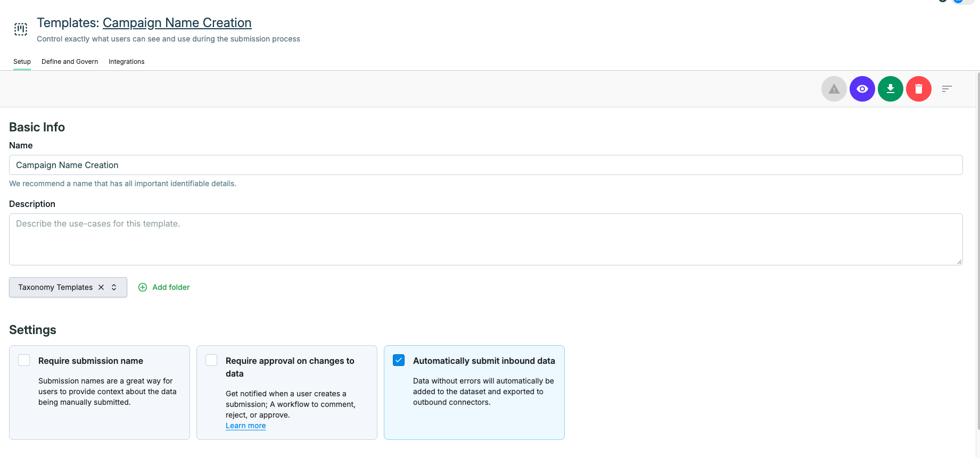Click the 'Get notified when a user creates' text
Image resolution: width=980 pixels, height=458 pixels.
click(x=291, y=404)
